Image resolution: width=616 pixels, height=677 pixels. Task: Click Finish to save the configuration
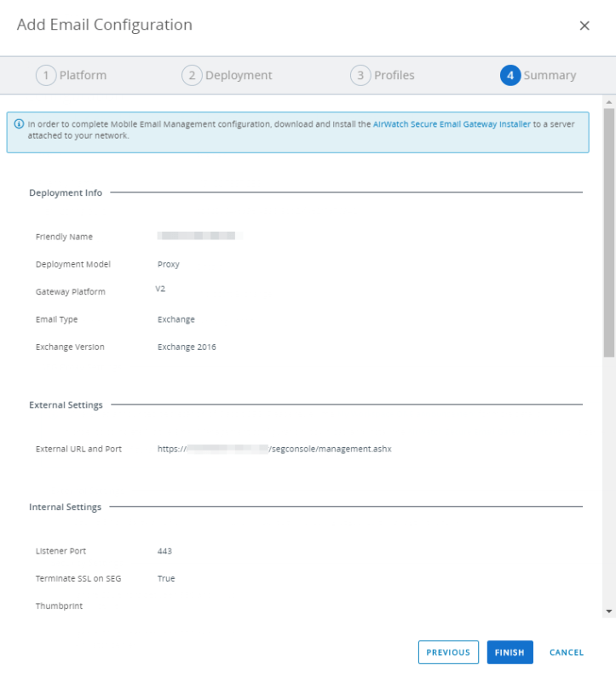tap(509, 652)
